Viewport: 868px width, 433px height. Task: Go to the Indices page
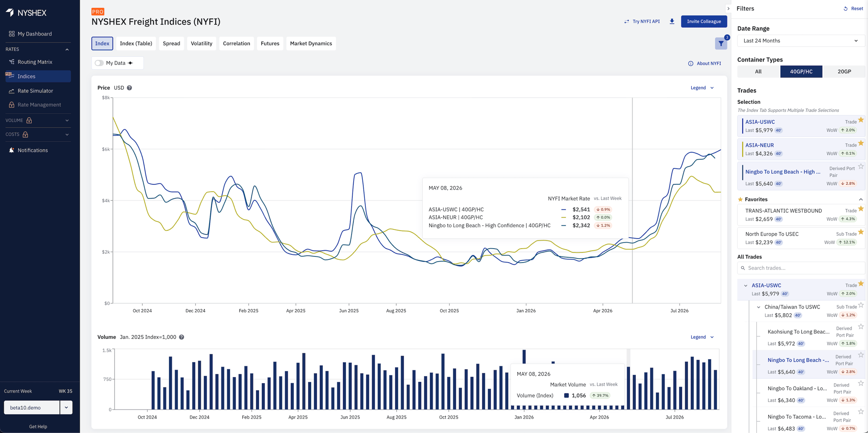38,76
